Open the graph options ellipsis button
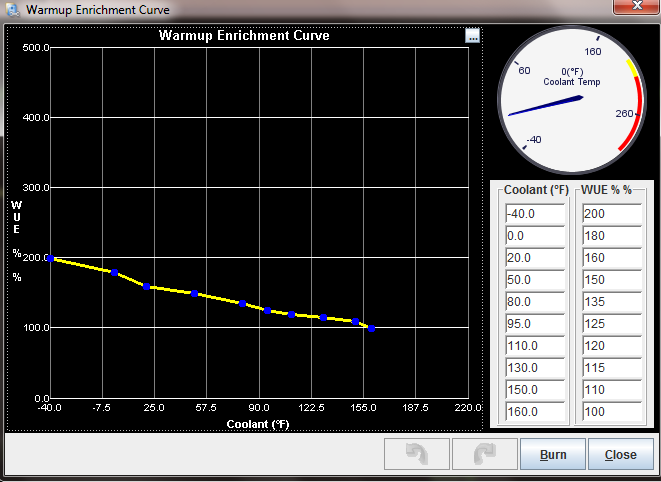 click(473, 36)
